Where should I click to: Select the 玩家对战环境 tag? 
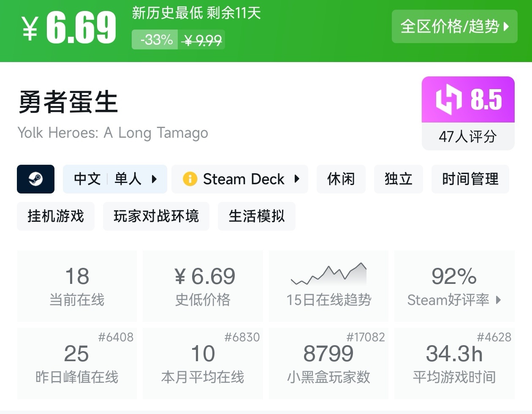pyautogui.click(x=156, y=216)
